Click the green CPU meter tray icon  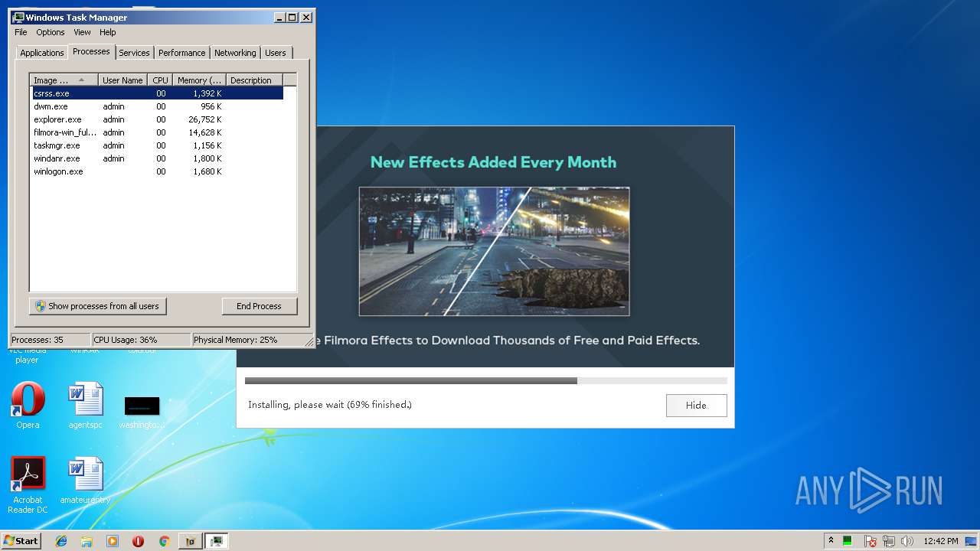click(848, 541)
